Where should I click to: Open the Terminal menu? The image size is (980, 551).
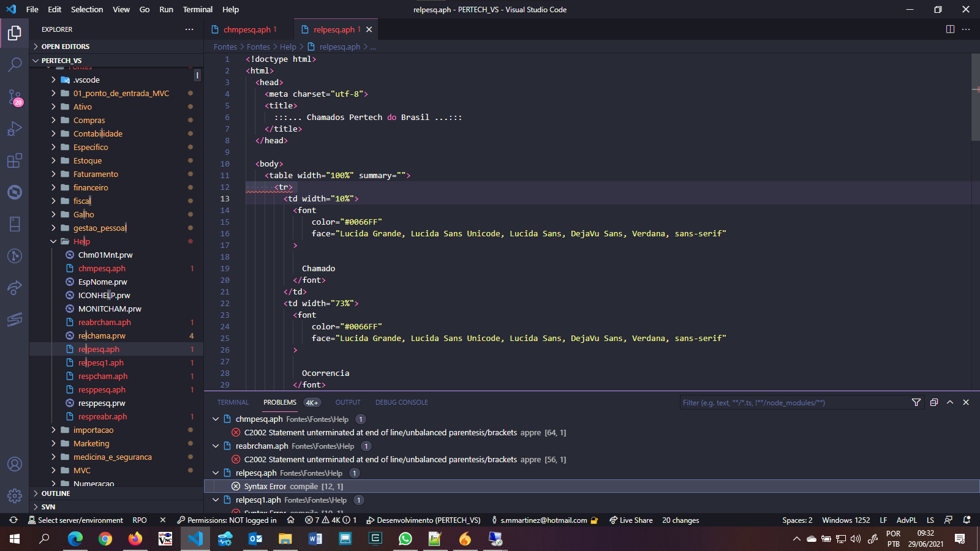(197, 9)
